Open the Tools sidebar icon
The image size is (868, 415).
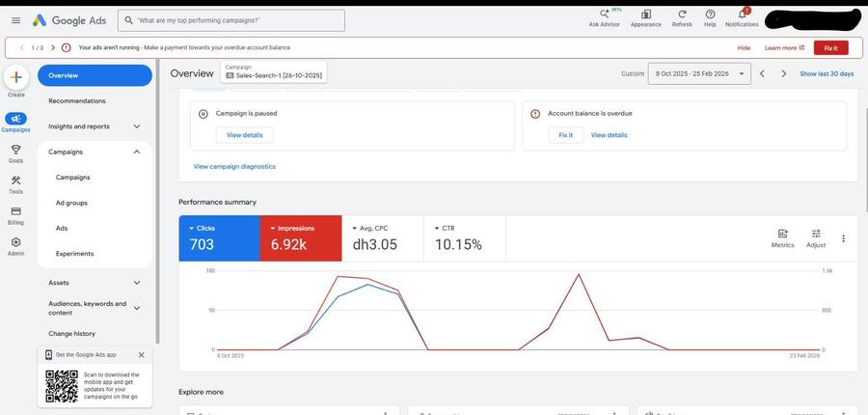point(15,184)
